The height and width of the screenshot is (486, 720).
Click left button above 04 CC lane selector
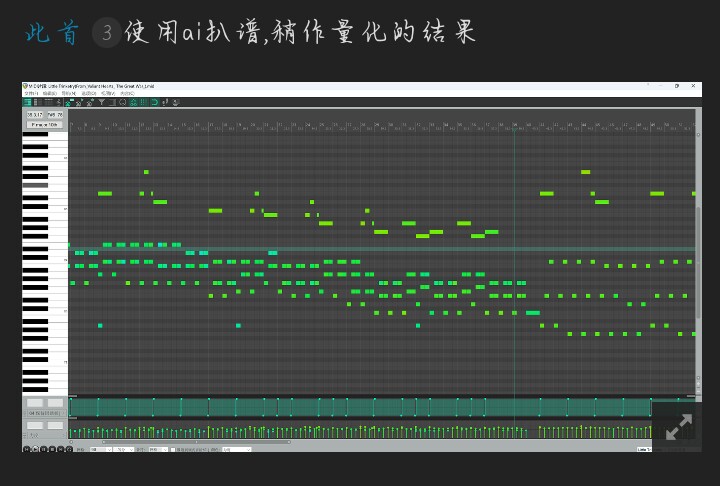pos(35,403)
